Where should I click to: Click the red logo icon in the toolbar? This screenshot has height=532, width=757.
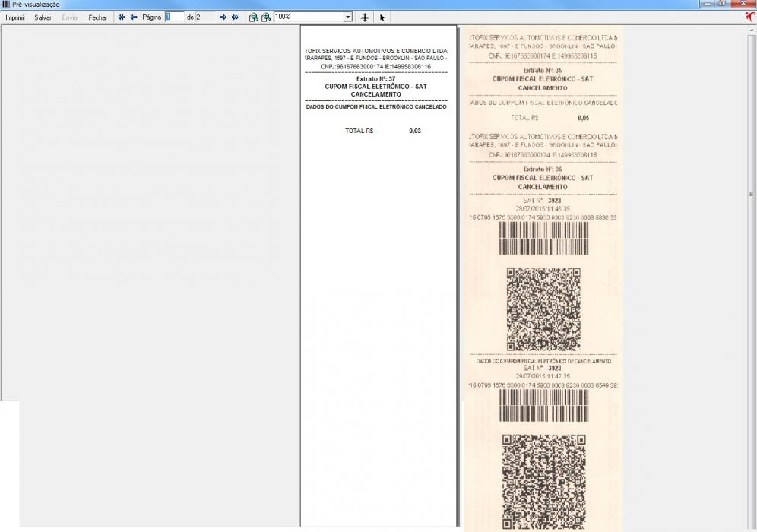[750, 17]
